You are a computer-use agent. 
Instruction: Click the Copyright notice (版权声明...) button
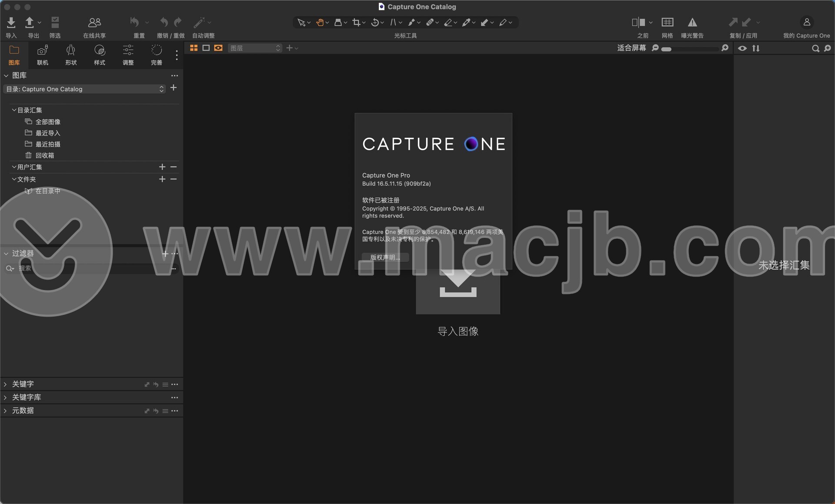(385, 257)
